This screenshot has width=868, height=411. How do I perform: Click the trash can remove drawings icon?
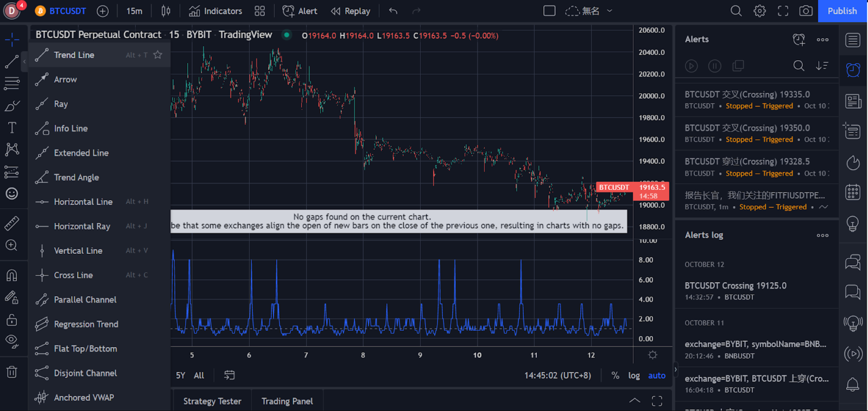pyautogui.click(x=12, y=372)
